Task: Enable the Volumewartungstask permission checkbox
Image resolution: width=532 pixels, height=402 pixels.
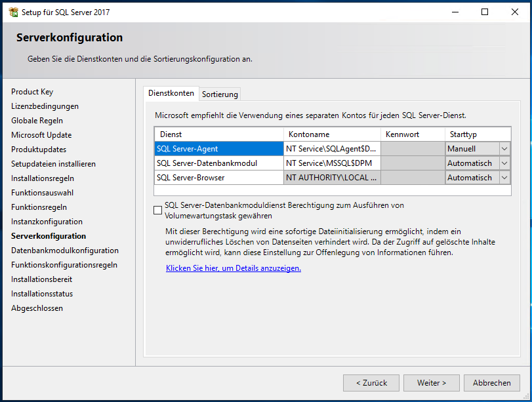Action: [x=158, y=211]
